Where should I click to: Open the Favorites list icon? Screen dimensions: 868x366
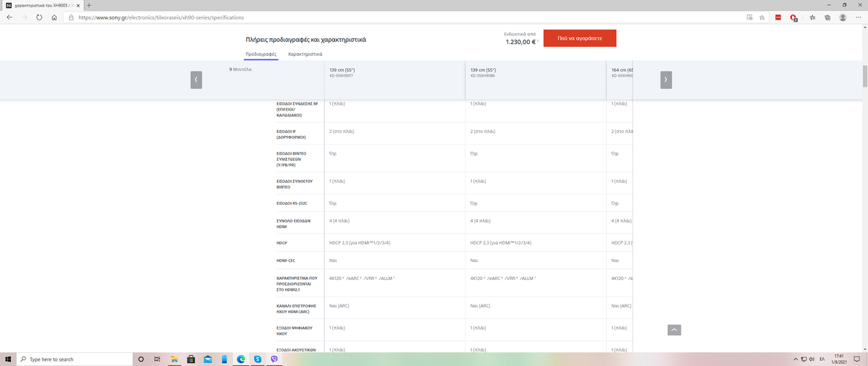812,17
